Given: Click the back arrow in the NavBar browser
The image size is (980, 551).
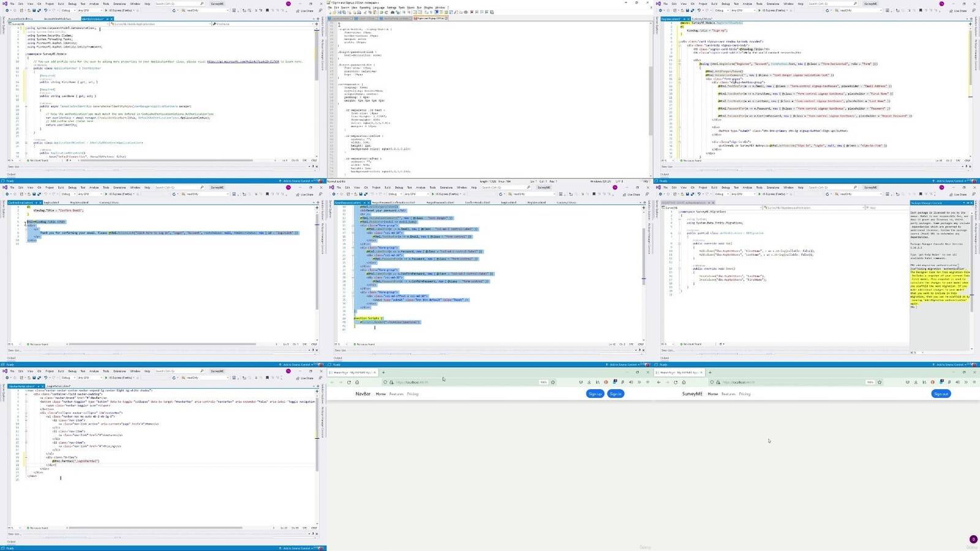Looking at the screenshot, I should (x=333, y=382).
